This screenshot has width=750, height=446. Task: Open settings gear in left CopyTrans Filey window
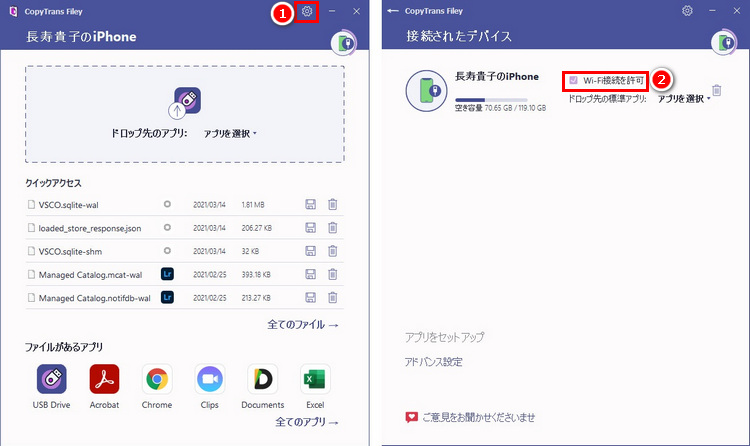point(307,11)
